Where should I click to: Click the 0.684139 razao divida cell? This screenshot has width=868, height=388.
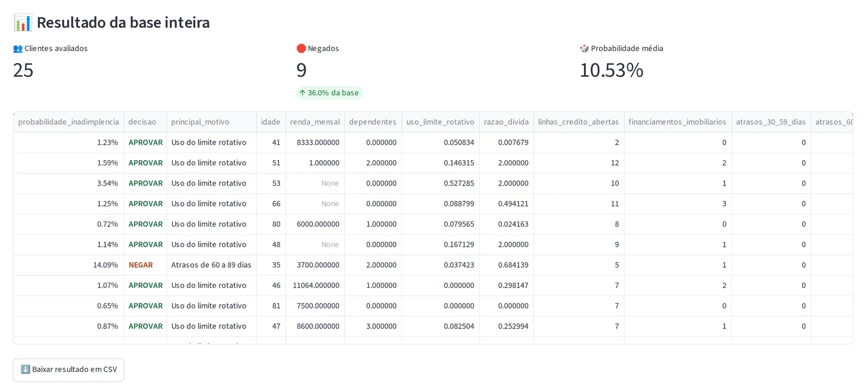506,265
